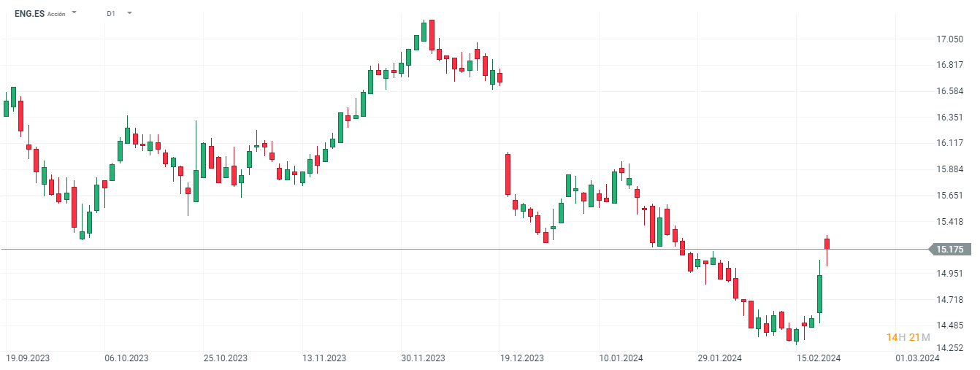980x370 pixels.
Task: Click the 19.12.2023 date label
Action: pyautogui.click(x=522, y=358)
